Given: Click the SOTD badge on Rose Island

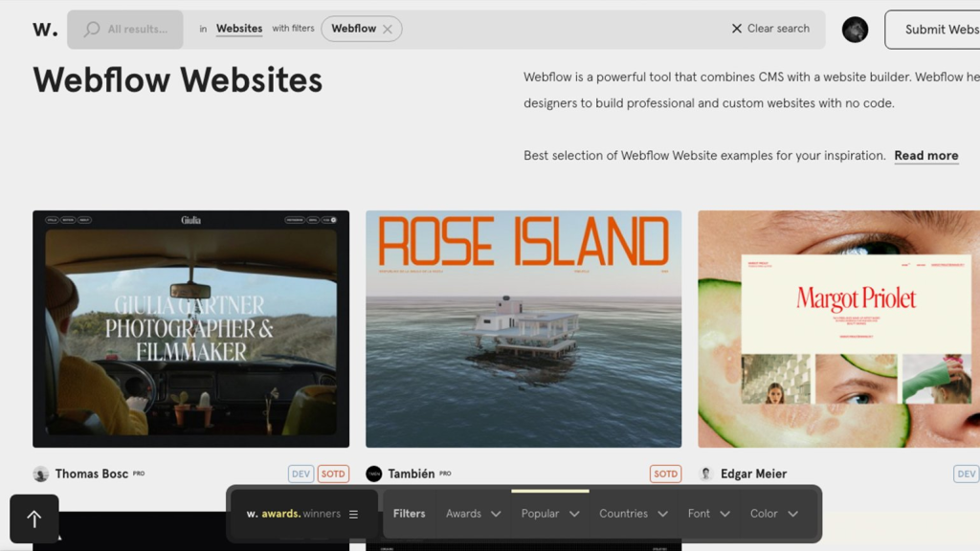Looking at the screenshot, I should 665,474.
